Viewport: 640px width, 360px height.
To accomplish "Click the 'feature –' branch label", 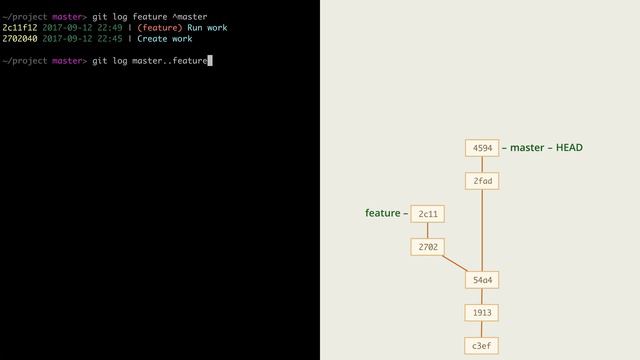I will point(387,213).
